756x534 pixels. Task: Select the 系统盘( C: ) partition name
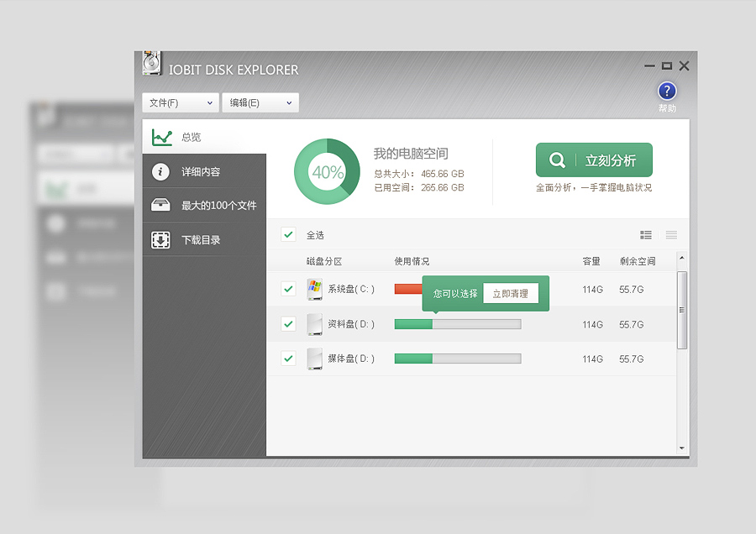[x=351, y=289]
